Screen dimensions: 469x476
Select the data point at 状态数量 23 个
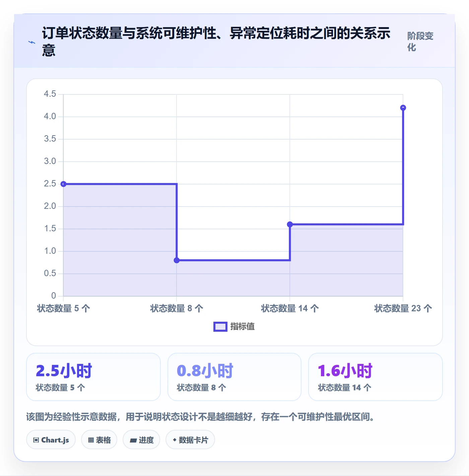click(403, 108)
